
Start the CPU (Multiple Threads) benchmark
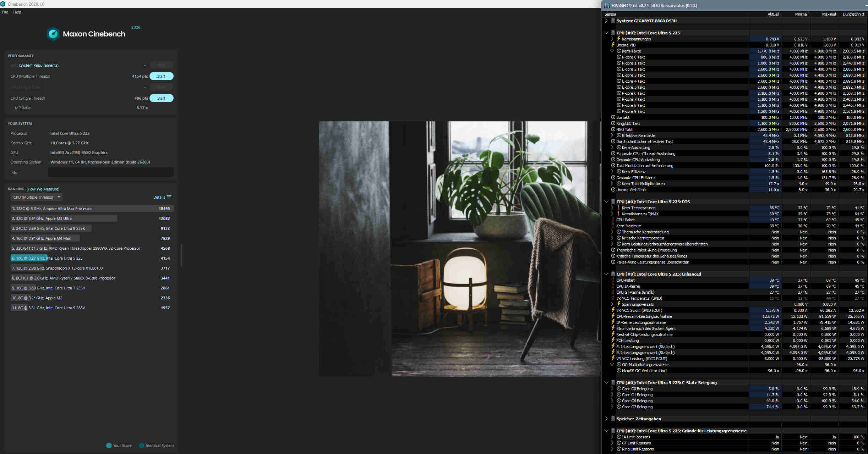pos(161,76)
